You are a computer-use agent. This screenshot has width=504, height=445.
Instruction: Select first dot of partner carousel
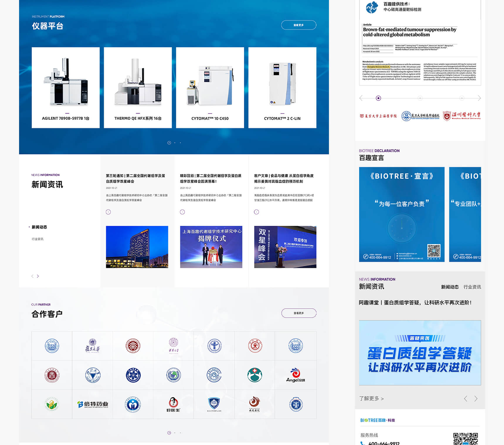point(169,433)
